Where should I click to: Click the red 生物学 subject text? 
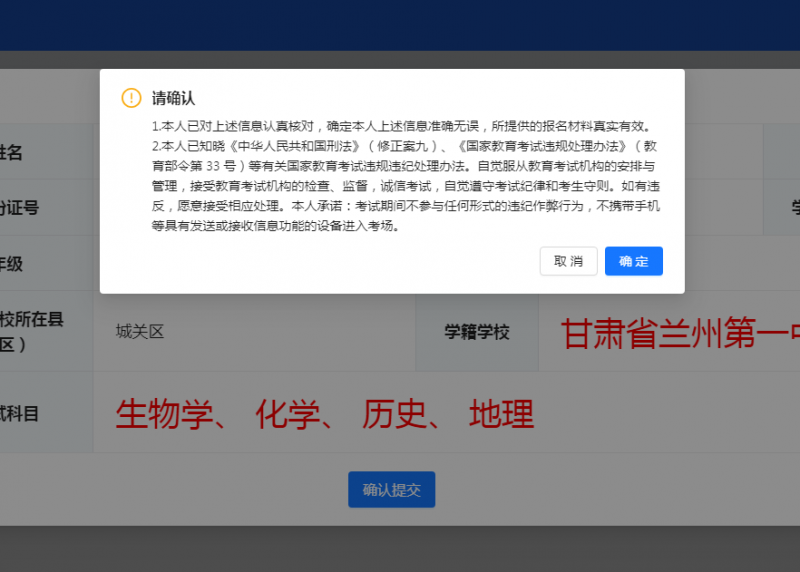[x=164, y=414]
